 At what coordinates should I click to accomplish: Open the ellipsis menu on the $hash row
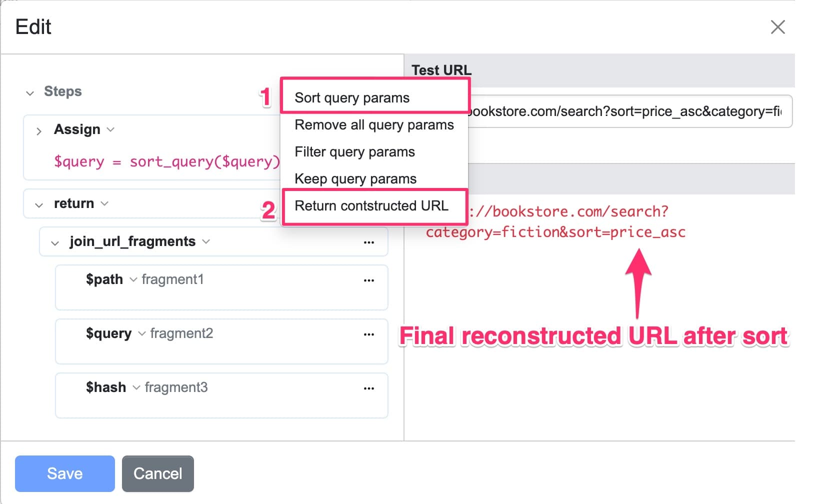(368, 388)
